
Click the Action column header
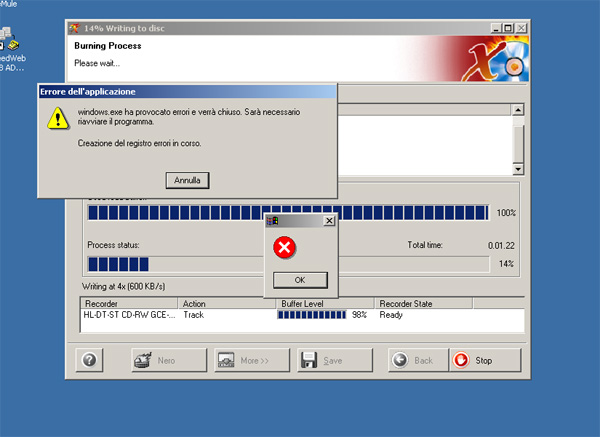227,303
